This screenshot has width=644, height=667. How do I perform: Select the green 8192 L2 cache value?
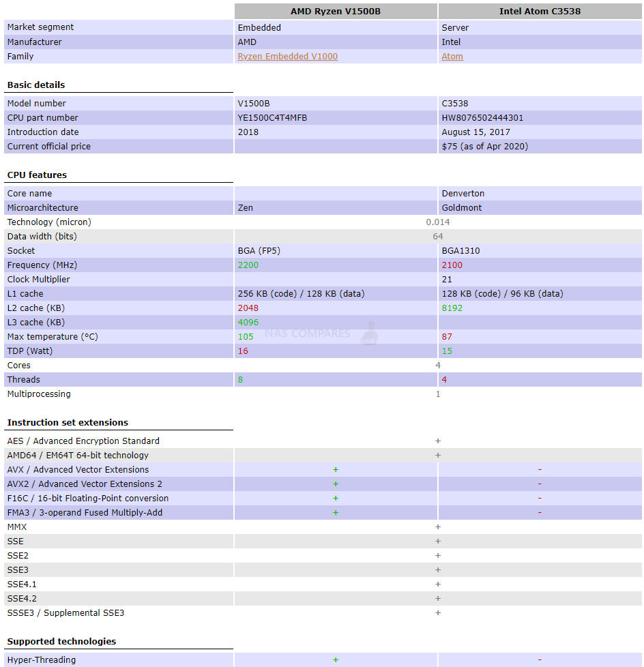(x=452, y=308)
